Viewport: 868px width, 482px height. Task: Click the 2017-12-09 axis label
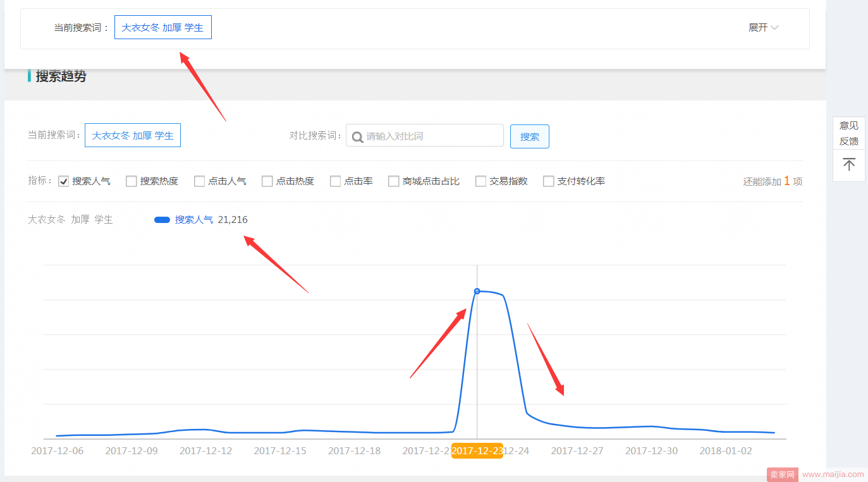pyautogui.click(x=131, y=451)
